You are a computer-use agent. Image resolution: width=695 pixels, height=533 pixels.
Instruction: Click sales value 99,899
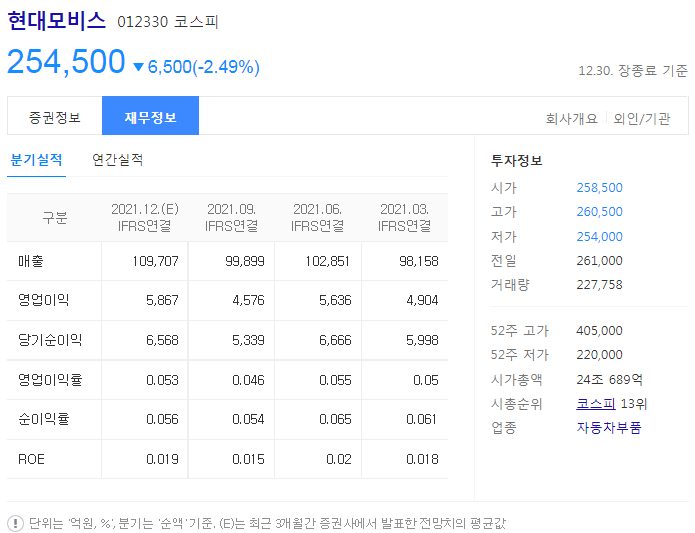tap(245, 261)
